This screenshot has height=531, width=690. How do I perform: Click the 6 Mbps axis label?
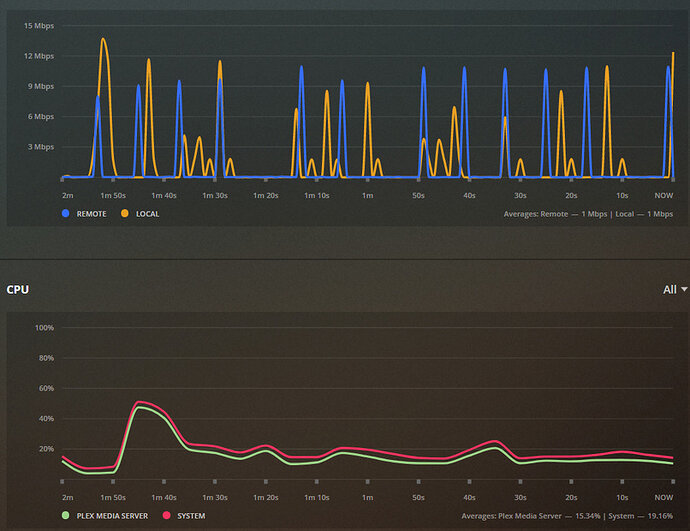[41, 117]
